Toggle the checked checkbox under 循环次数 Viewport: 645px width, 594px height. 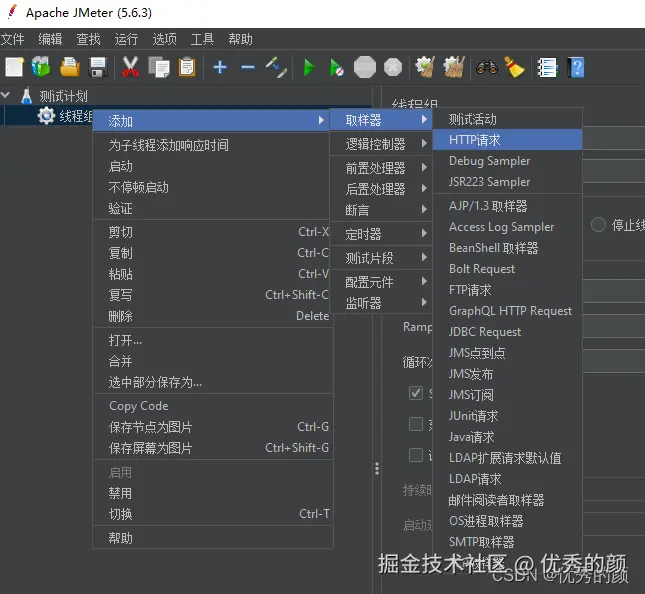click(x=415, y=393)
